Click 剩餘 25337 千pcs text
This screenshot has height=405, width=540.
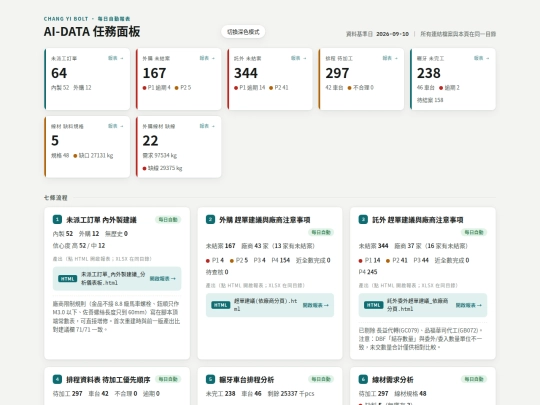coord(291,394)
